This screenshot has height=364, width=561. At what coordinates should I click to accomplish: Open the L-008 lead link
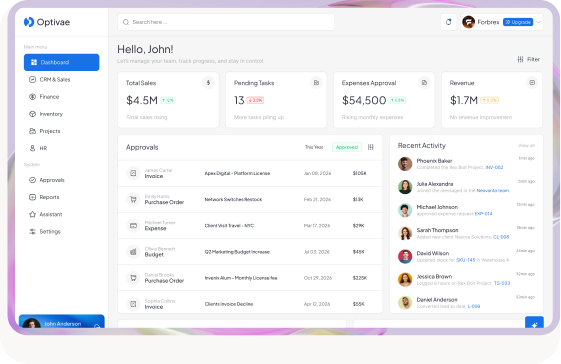coord(474,306)
